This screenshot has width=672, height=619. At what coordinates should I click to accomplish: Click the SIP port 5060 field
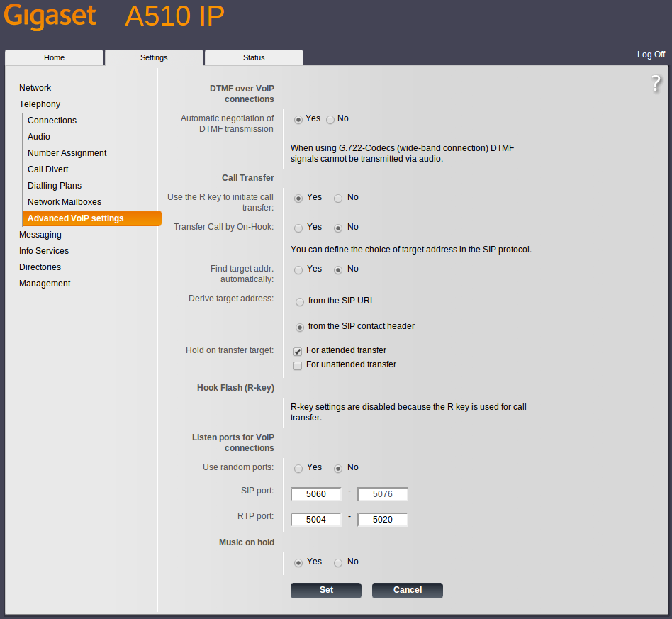click(316, 494)
